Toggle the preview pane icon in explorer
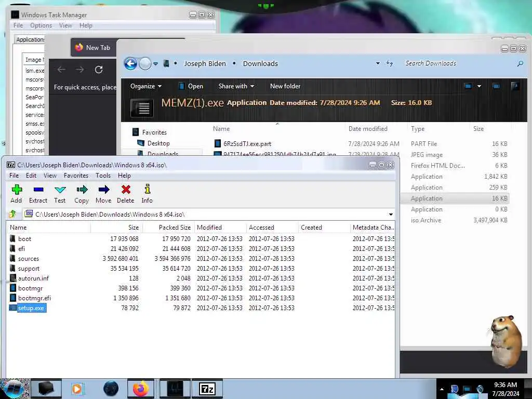The height and width of the screenshot is (399, 532). (496, 86)
